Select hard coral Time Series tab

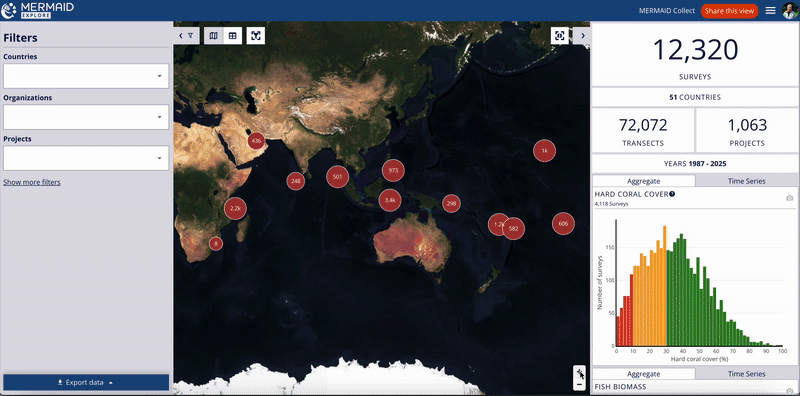tap(746, 181)
